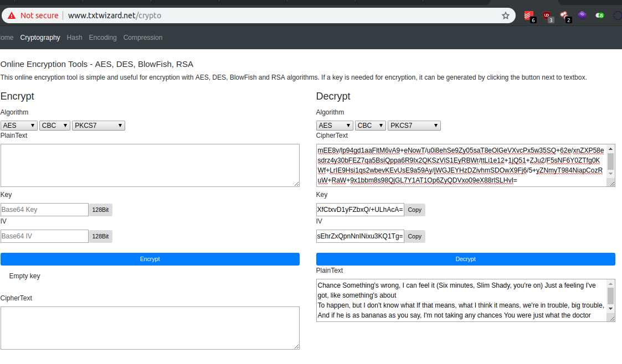Click the purple cube extension icon
622x364 pixels.
click(582, 15)
